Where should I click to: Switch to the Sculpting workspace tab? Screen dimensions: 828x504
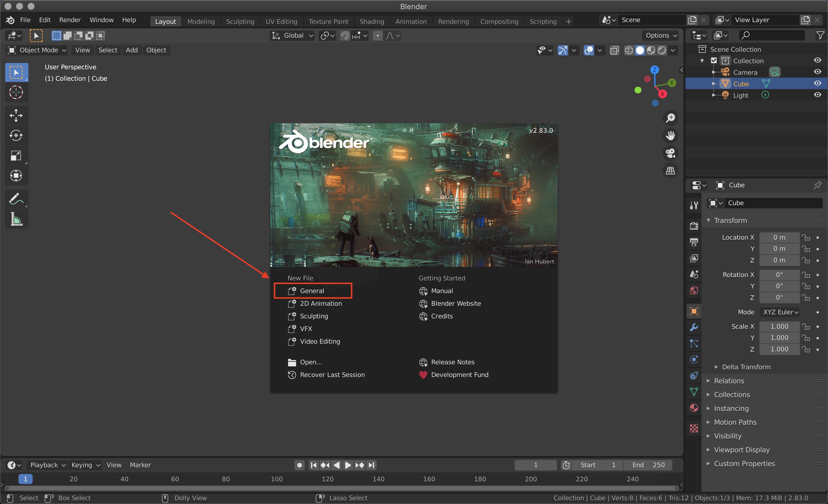click(240, 22)
